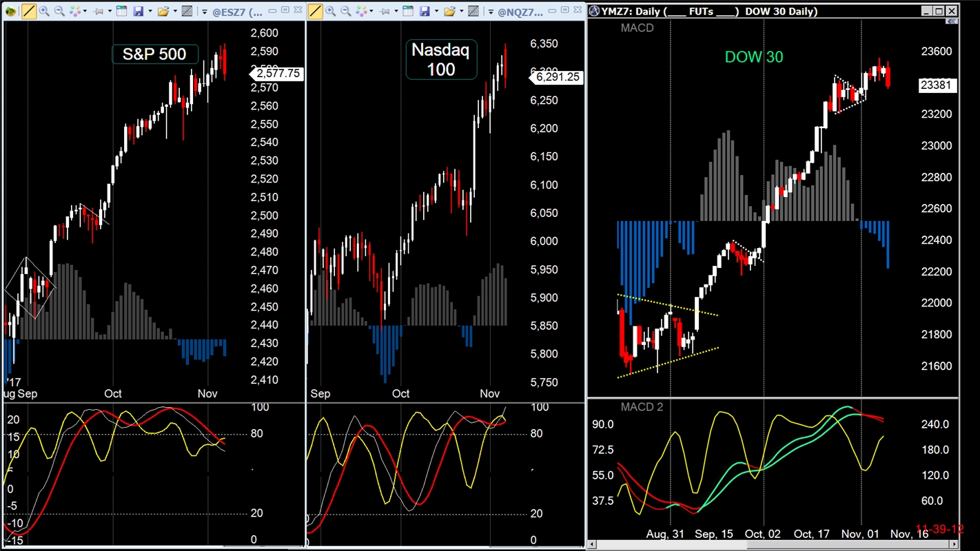Click the Sep, 15 date on the DOW time axis
Image resolution: width=980 pixels, height=551 pixels.
pos(714,534)
